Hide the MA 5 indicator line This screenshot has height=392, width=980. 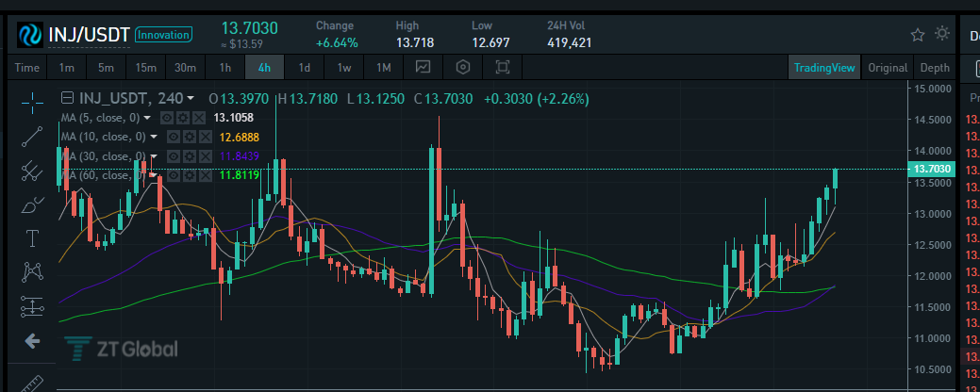167,118
